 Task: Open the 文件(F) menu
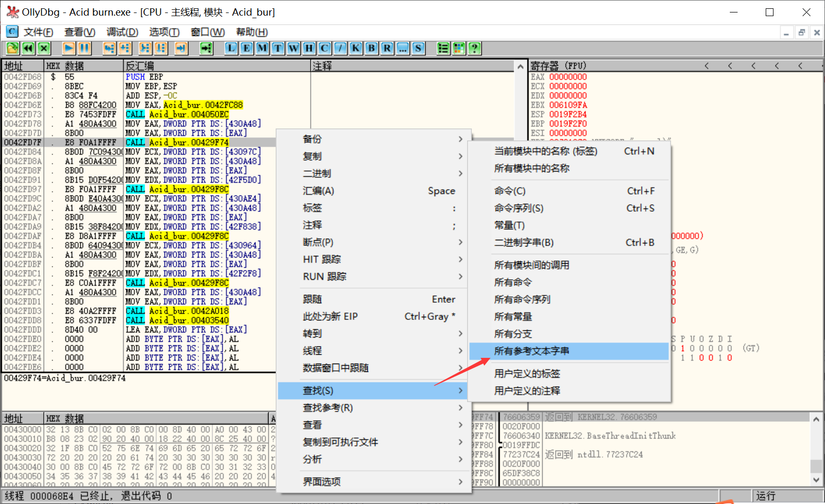click(x=38, y=32)
